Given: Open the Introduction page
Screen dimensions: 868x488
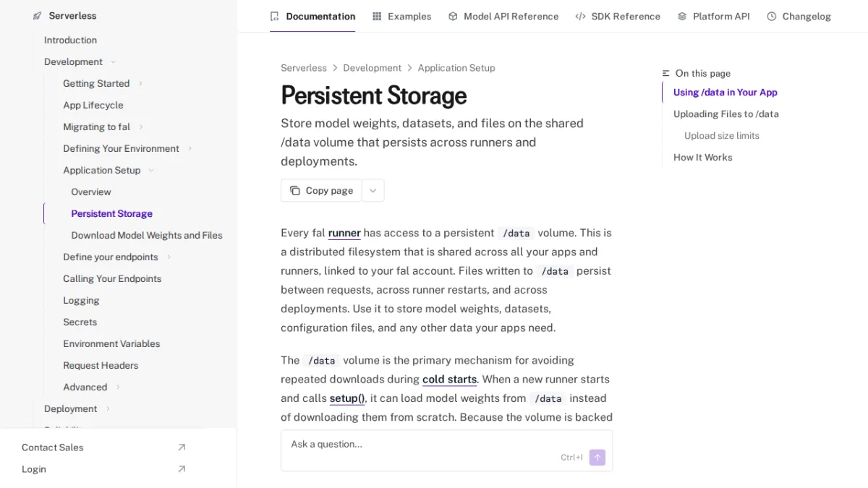Looking at the screenshot, I should click(x=70, y=40).
